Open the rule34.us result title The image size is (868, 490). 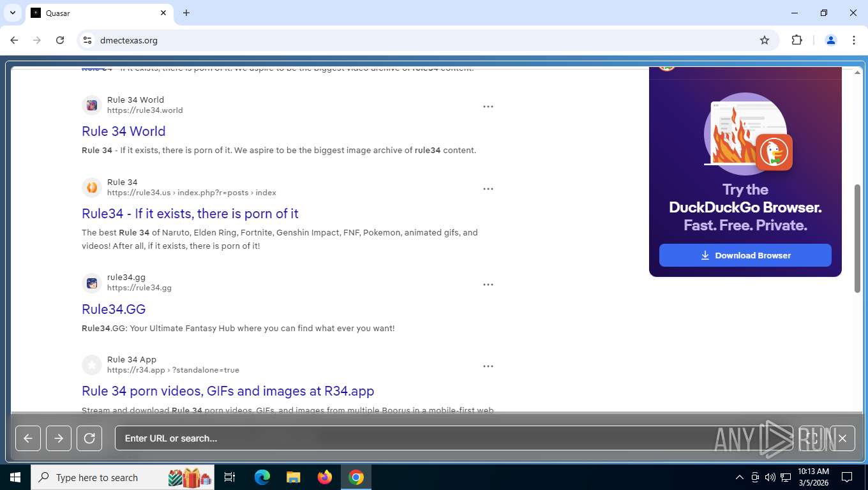(190, 213)
